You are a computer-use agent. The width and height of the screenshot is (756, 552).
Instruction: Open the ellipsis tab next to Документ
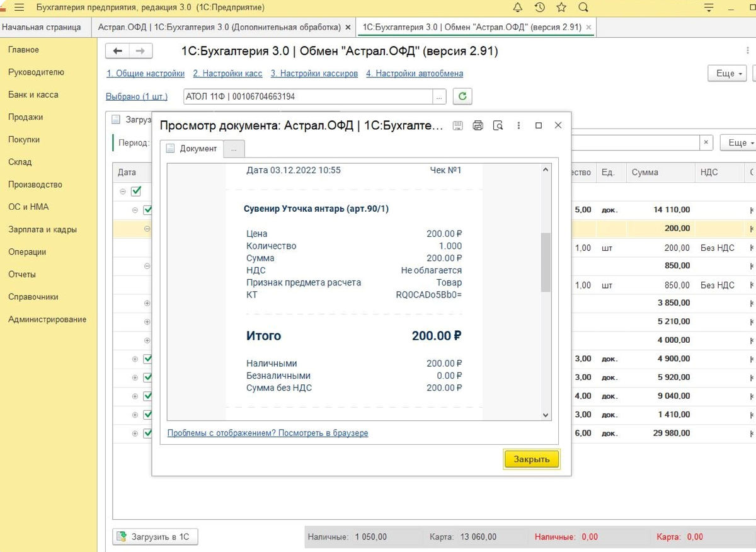[x=234, y=149]
